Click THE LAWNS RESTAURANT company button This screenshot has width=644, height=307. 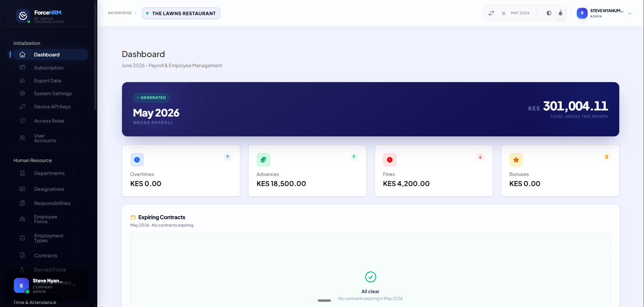[181, 13]
